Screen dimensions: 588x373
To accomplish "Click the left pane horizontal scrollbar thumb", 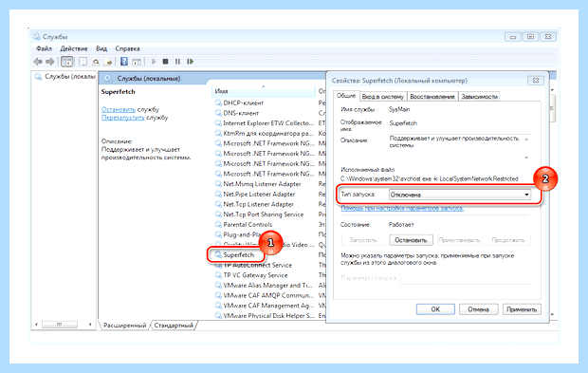I will [60, 325].
